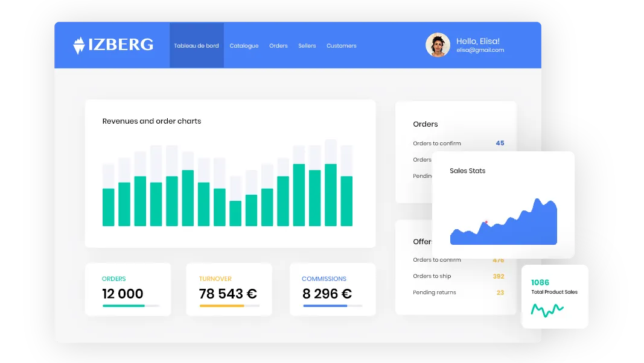Click the yellow progress bar under Turnover
This screenshot has height=363, width=644.
click(222, 306)
